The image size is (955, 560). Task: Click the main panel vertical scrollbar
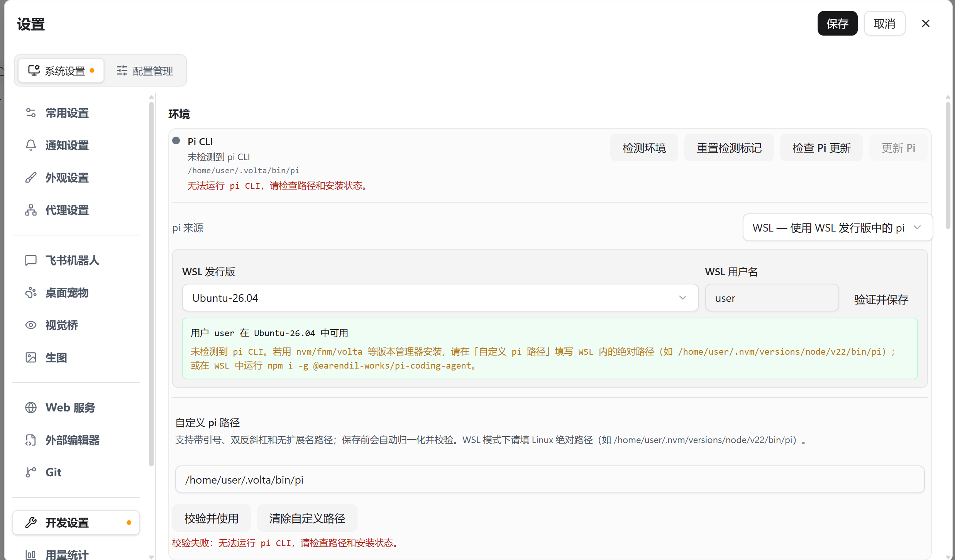click(948, 166)
